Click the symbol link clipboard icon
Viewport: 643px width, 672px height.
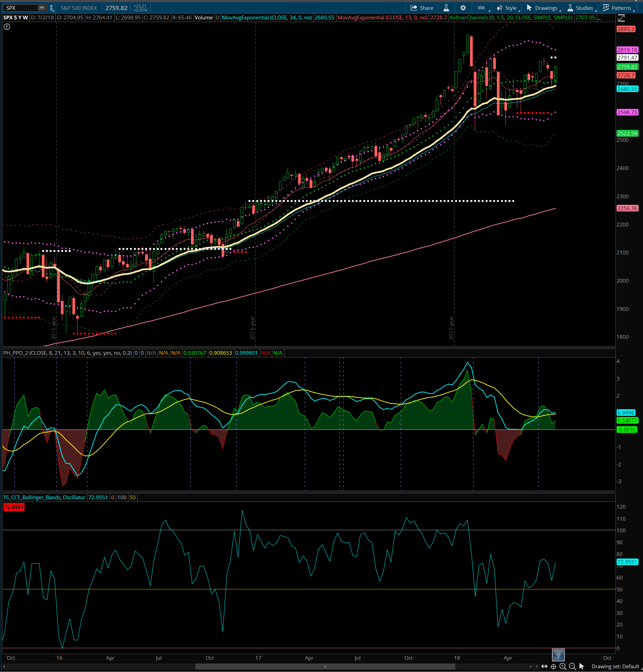click(x=52, y=8)
